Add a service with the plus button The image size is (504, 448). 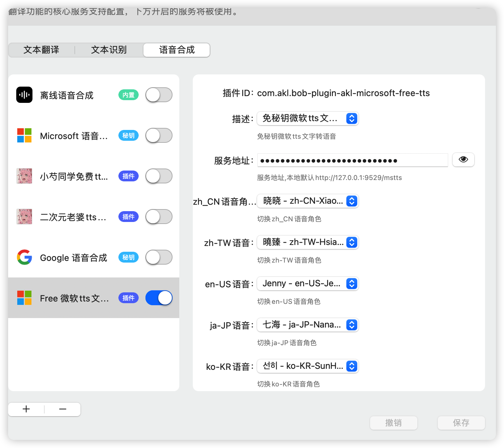pyautogui.click(x=26, y=409)
